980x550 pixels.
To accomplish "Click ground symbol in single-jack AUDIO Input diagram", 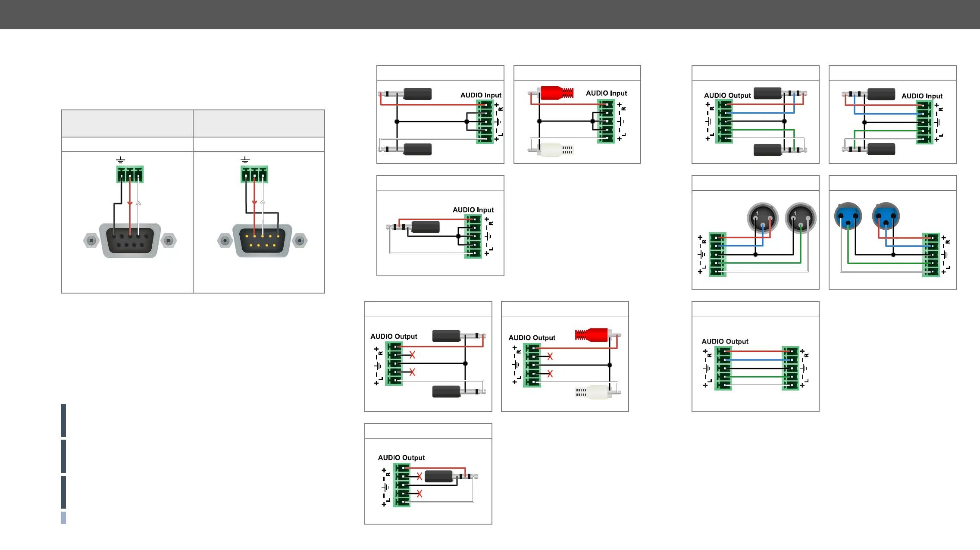I will (x=488, y=236).
